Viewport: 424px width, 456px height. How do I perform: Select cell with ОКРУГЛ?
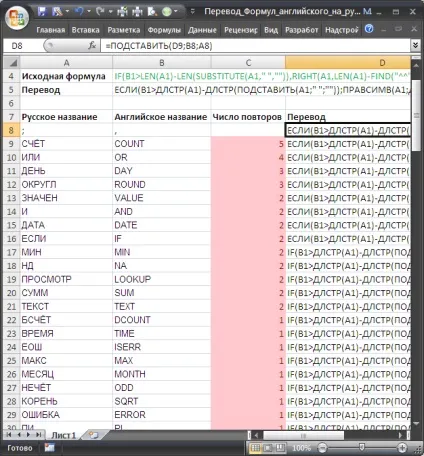pos(66,184)
